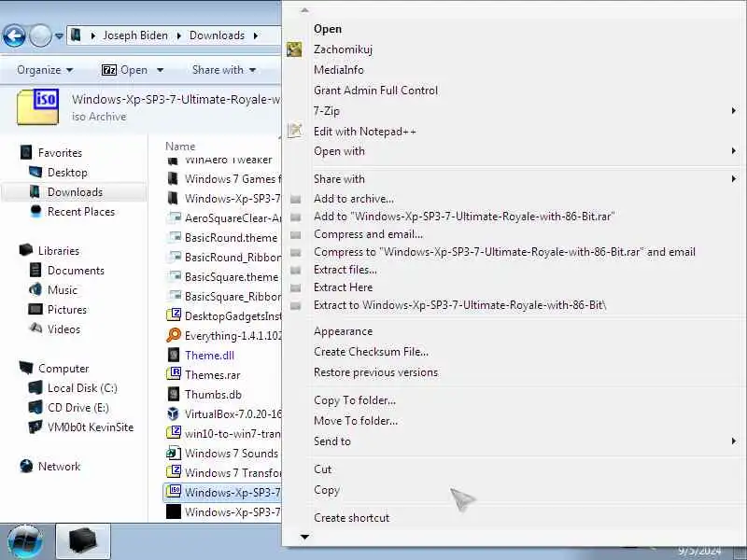Click the DesktopGadgetsInst file icon
This screenshot has height=560, width=747.
[174, 315]
